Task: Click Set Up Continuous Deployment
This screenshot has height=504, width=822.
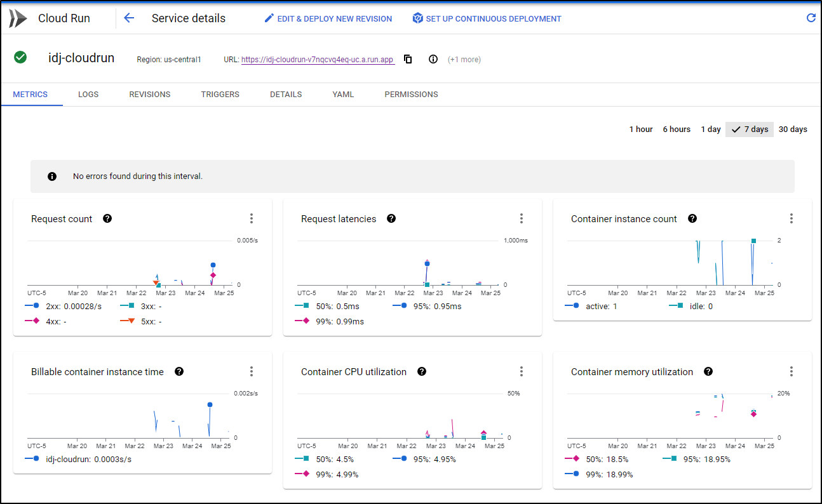Action: coord(487,18)
